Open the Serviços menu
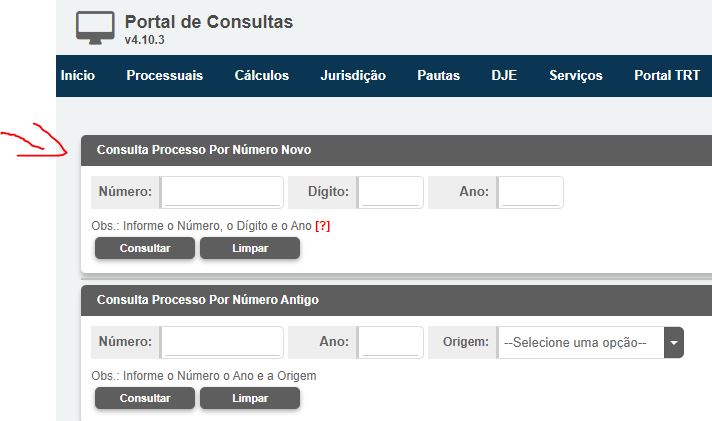Image resolution: width=712 pixels, height=421 pixels. point(575,76)
